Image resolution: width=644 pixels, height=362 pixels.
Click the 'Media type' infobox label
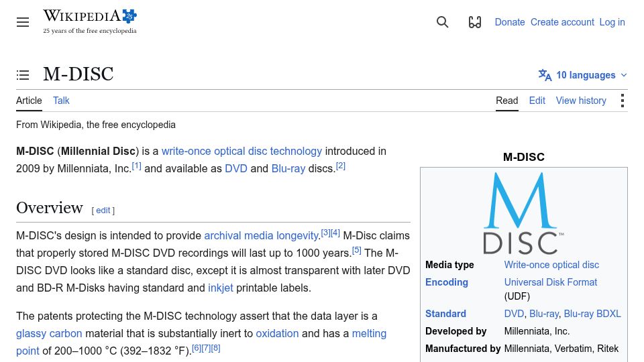click(449, 265)
